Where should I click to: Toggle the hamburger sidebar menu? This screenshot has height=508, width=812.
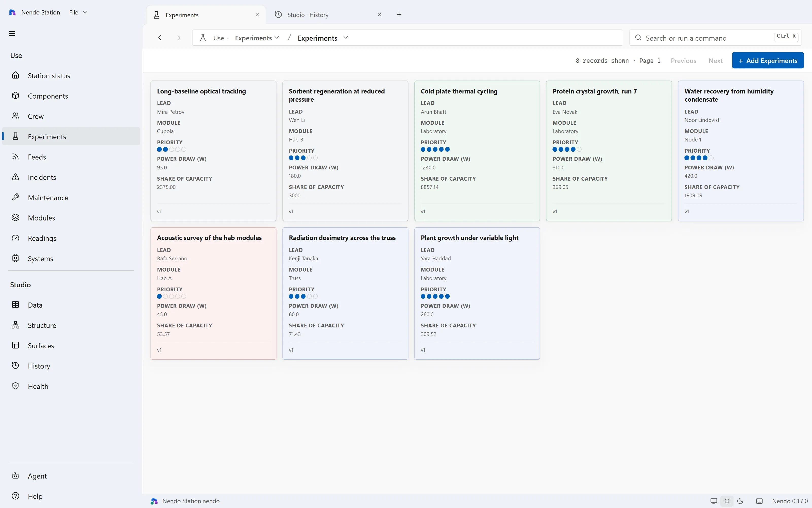(x=12, y=34)
